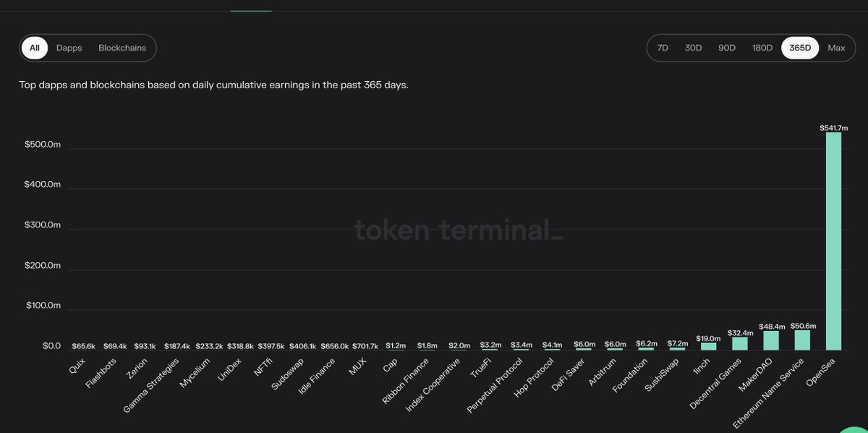Switch to Blockchains filter
Image resolution: width=868 pixels, height=433 pixels.
(122, 48)
